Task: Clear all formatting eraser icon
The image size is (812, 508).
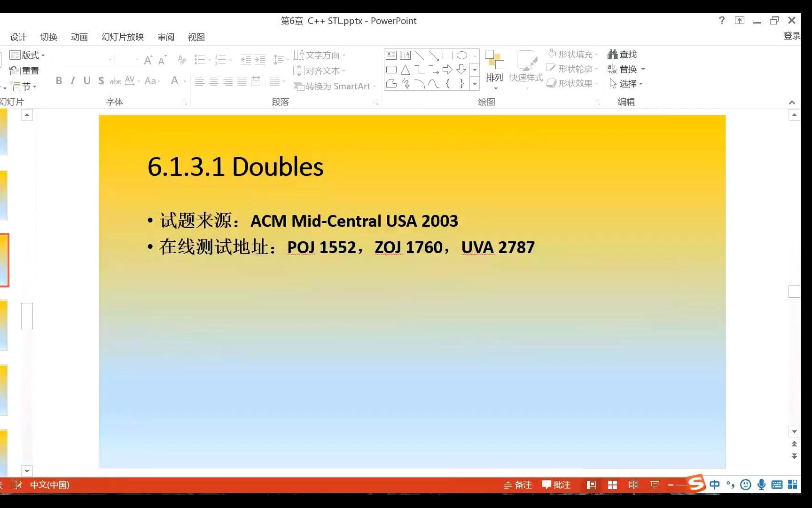Action: (x=181, y=60)
